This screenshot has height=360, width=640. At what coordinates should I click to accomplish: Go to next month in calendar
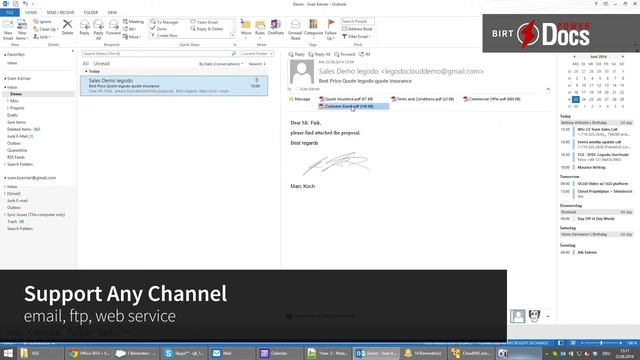pos(622,57)
